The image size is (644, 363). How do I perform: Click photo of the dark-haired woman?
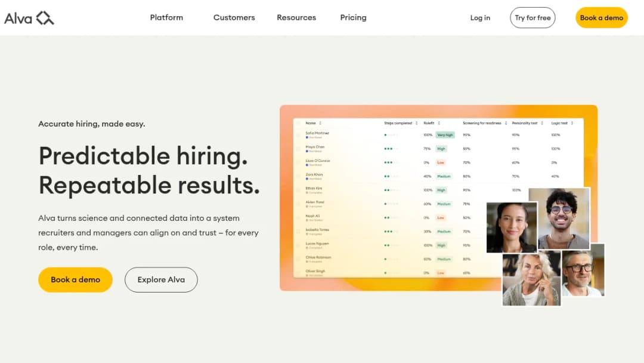tap(512, 227)
